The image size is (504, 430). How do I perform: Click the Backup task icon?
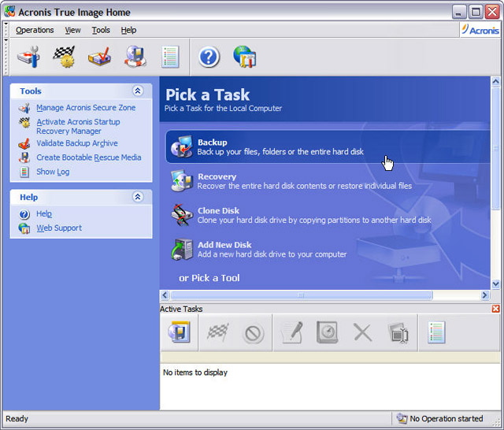click(182, 146)
